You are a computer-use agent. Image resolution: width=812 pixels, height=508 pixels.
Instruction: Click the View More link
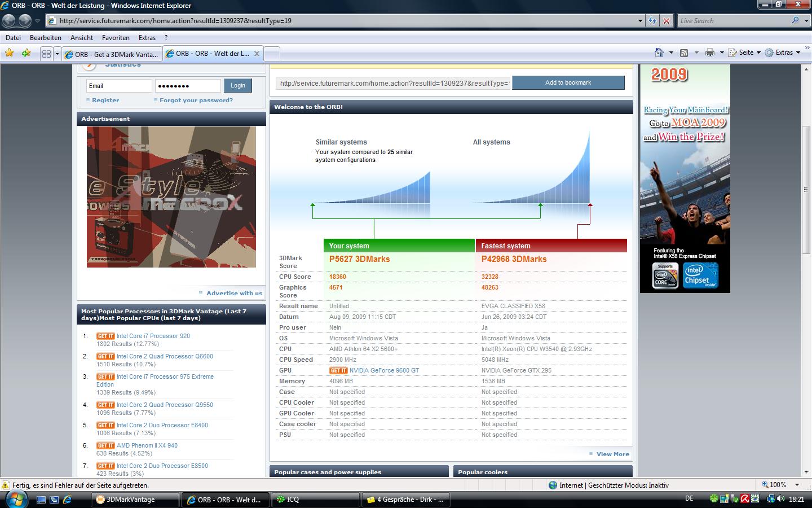coord(612,454)
